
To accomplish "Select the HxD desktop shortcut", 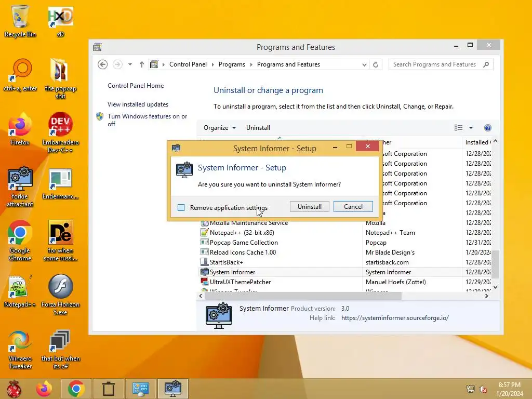I will (x=60, y=21).
